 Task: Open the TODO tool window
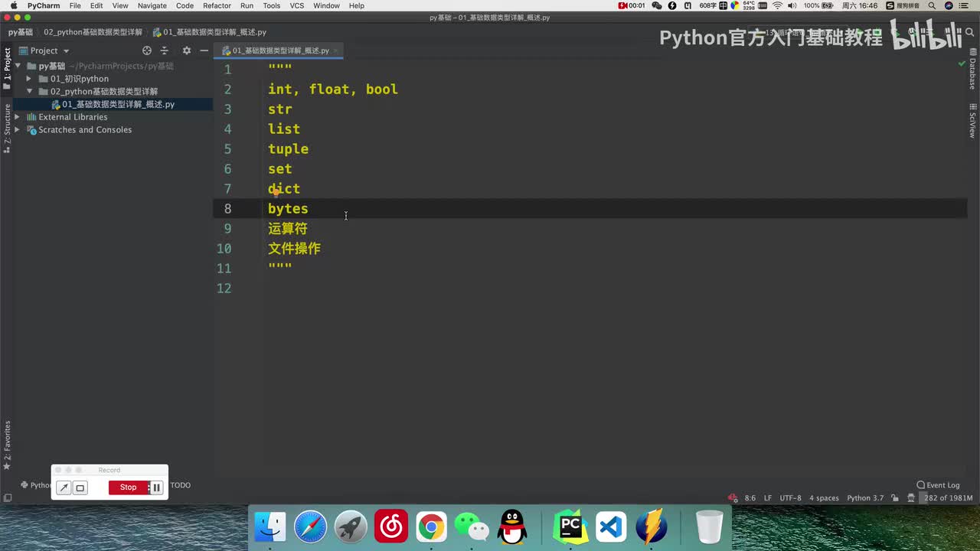180,485
